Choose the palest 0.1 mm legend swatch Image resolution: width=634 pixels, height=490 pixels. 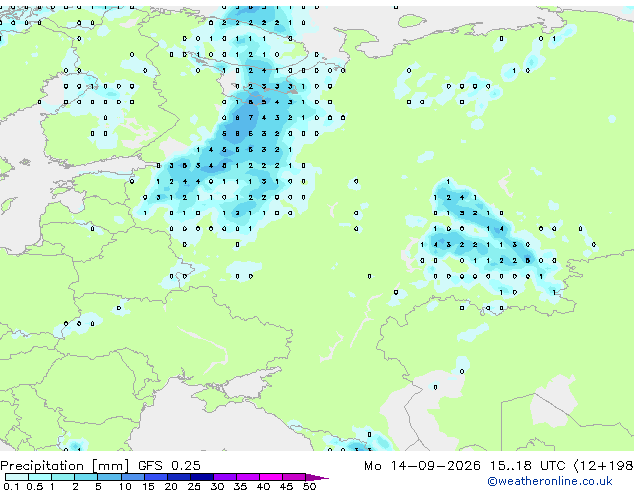click(x=17, y=477)
